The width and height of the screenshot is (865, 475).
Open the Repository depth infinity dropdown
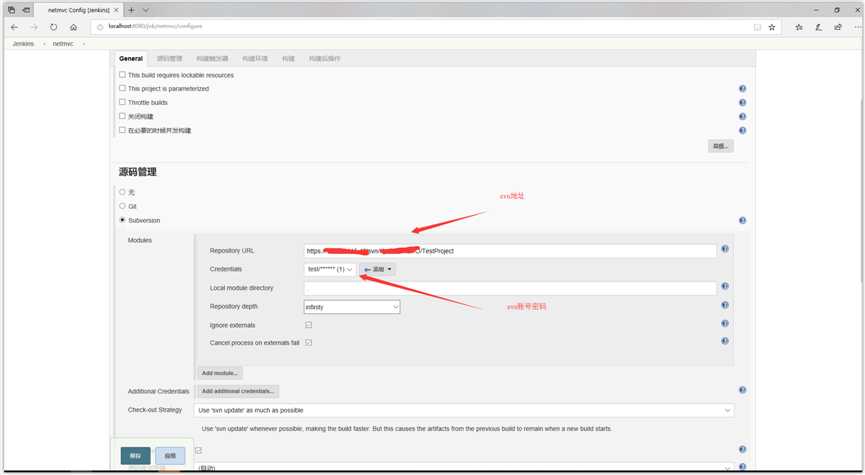pyautogui.click(x=352, y=307)
